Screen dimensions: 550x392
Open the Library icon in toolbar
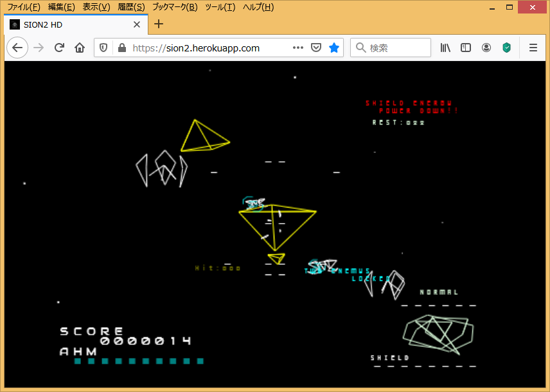pos(445,48)
